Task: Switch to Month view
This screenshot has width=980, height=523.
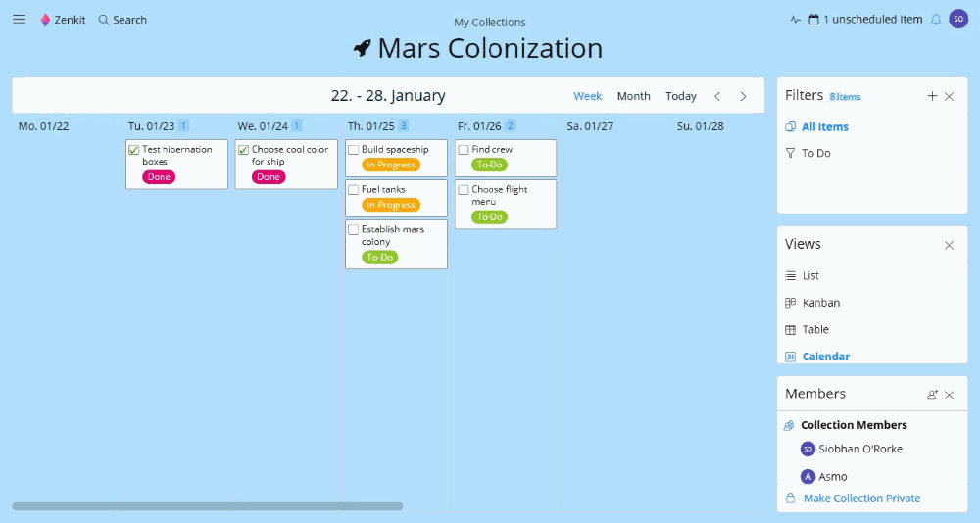Action: click(x=633, y=96)
